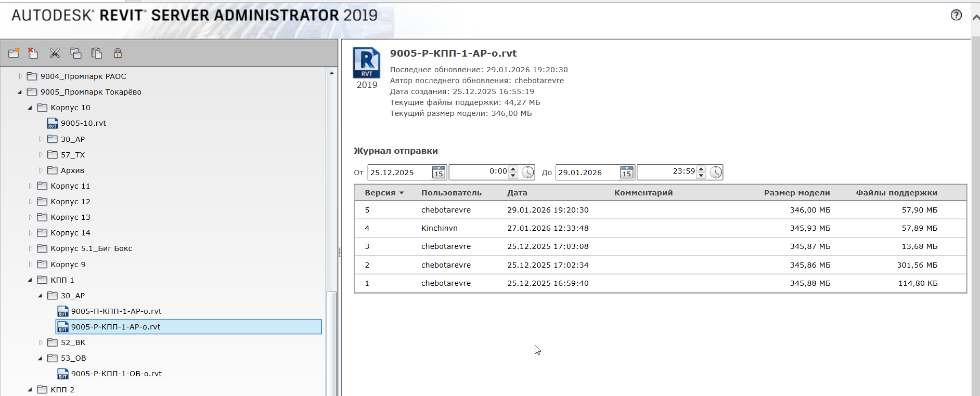Click the page's scroll-up arrow at the far right
Viewport: 980px width, 396px height.
click(976, 17)
